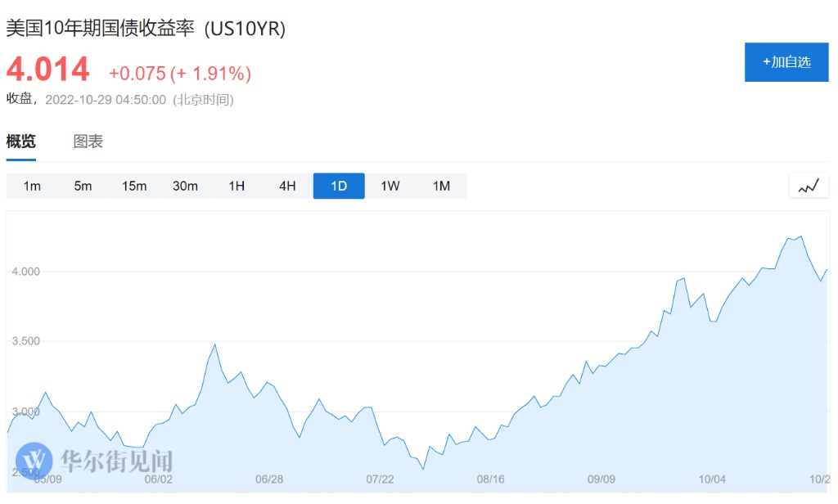Viewport: 838px width, 504px height.
Task: Select the 5m timeframe
Action: point(83,186)
